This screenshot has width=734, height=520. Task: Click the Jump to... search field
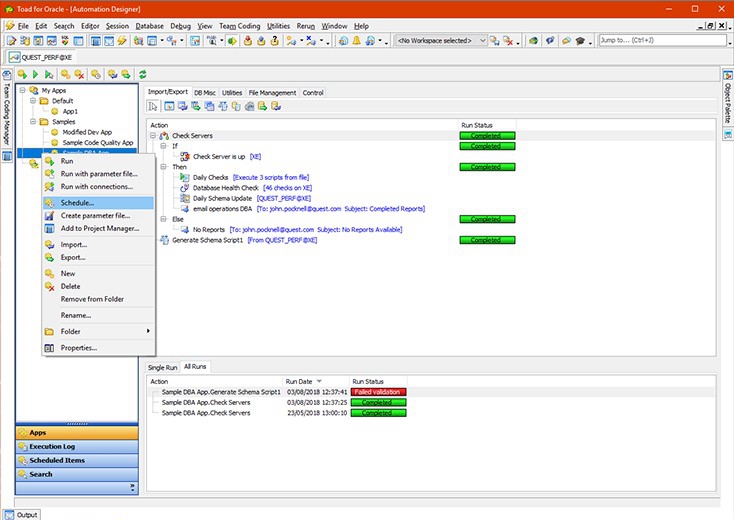(662, 40)
